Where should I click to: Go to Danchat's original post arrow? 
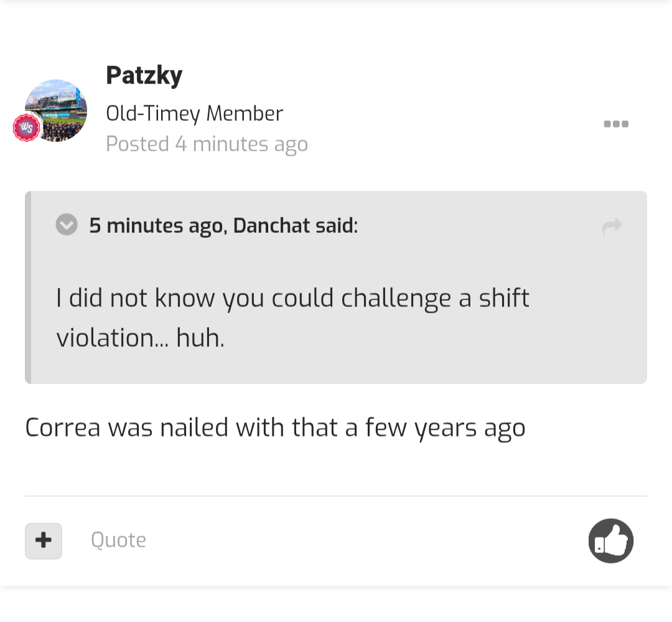coord(612,226)
